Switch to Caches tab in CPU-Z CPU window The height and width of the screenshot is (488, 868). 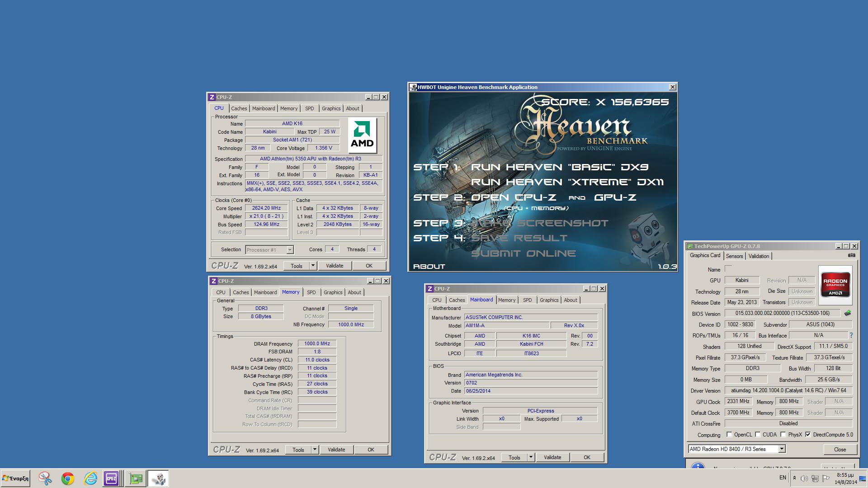tap(239, 108)
